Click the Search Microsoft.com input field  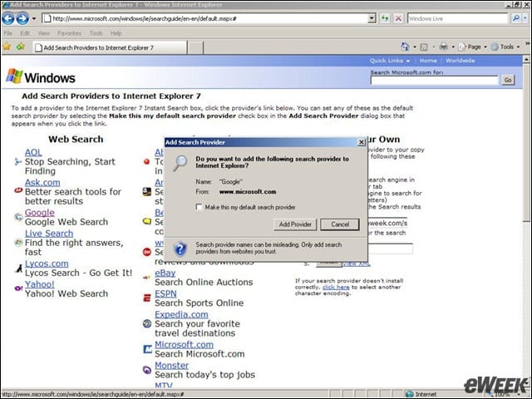[x=434, y=81]
